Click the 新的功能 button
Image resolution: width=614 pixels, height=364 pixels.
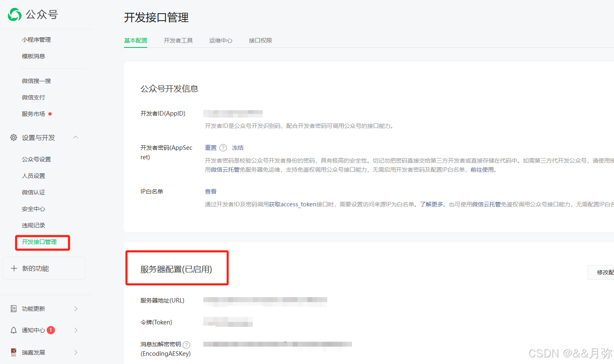click(x=44, y=268)
